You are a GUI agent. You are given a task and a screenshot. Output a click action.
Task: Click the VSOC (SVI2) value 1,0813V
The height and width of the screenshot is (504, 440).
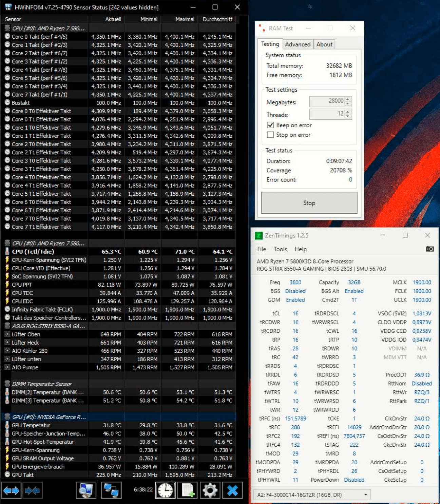click(x=422, y=313)
